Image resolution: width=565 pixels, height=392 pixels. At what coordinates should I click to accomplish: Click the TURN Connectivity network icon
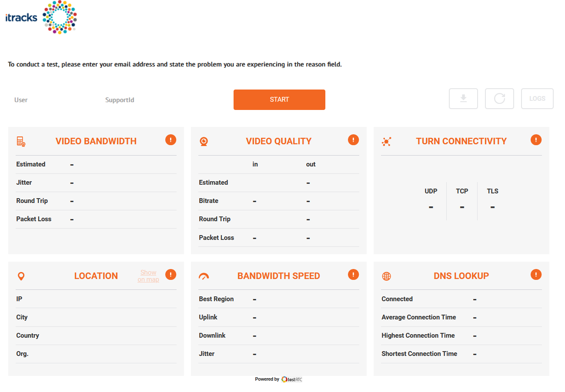[x=386, y=141]
